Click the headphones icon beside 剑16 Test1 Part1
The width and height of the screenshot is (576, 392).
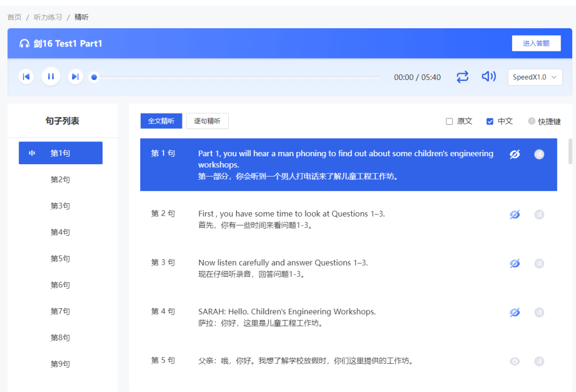click(x=24, y=44)
